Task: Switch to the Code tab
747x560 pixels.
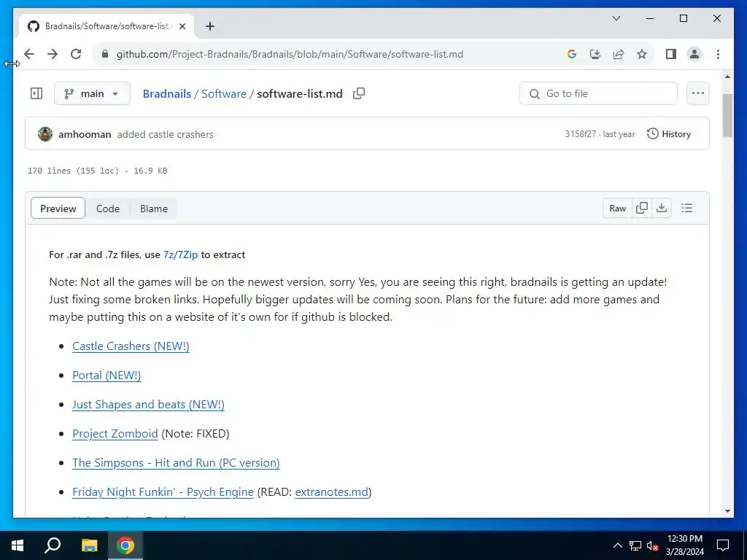Action: 108,209
